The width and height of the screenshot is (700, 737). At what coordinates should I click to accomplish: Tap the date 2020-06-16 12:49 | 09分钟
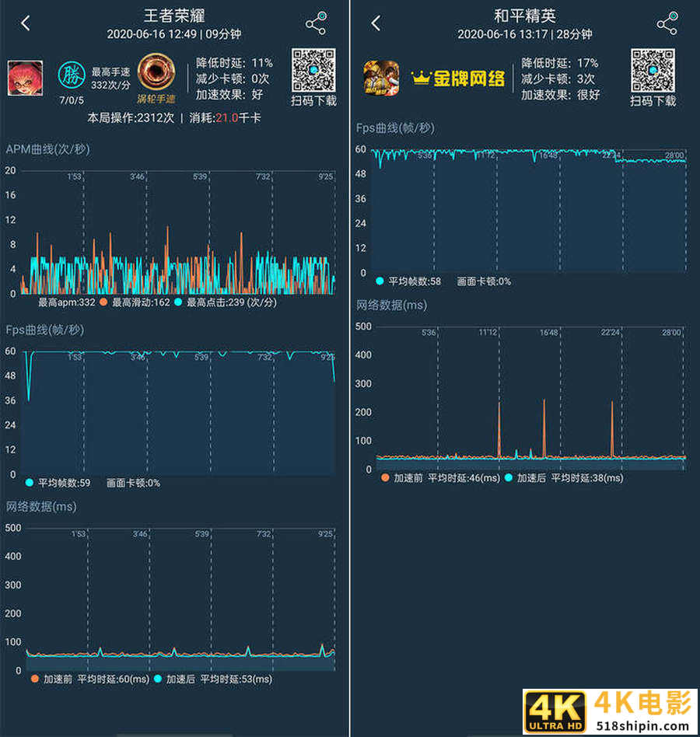(x=174, y=34)
